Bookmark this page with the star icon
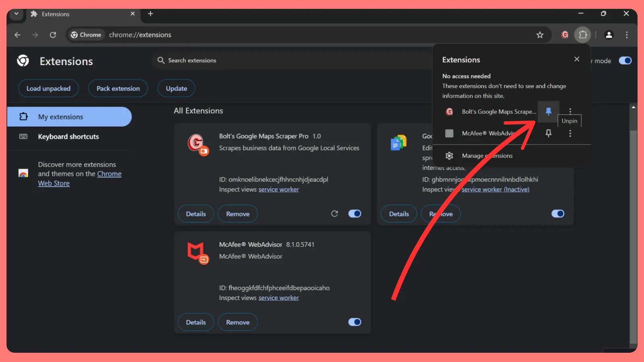The height and width of the screenshot is (362, 644). pyautogui.click(x=540, y=35)
